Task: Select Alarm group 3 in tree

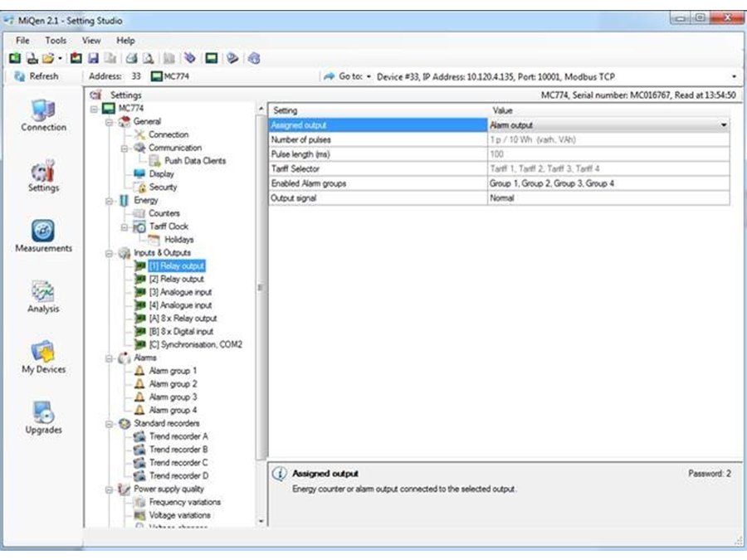Action: 173,397
